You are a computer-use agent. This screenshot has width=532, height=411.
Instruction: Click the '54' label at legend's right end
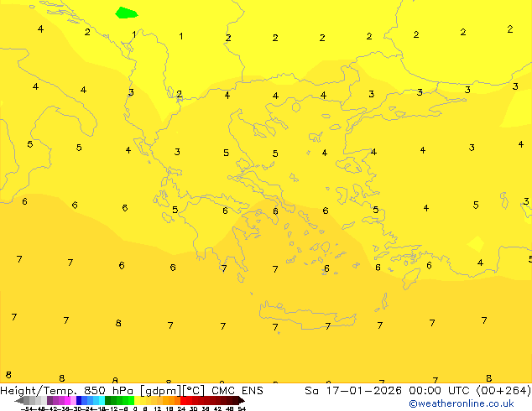[x=242, y=408]
